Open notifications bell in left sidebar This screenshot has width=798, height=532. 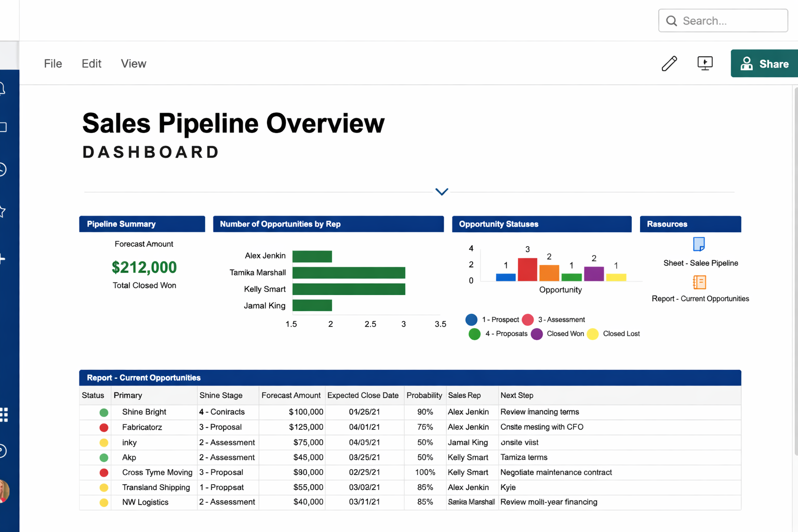pyautogui.click(x=2, y=89)
